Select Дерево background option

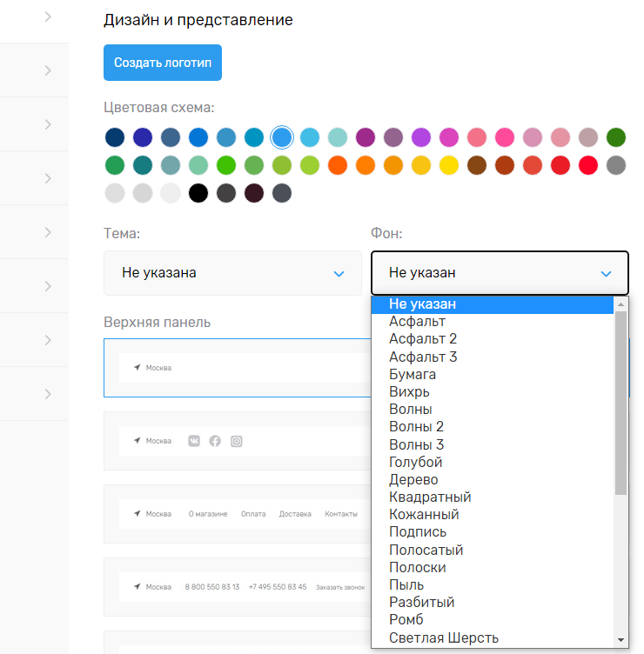point(492,480)
